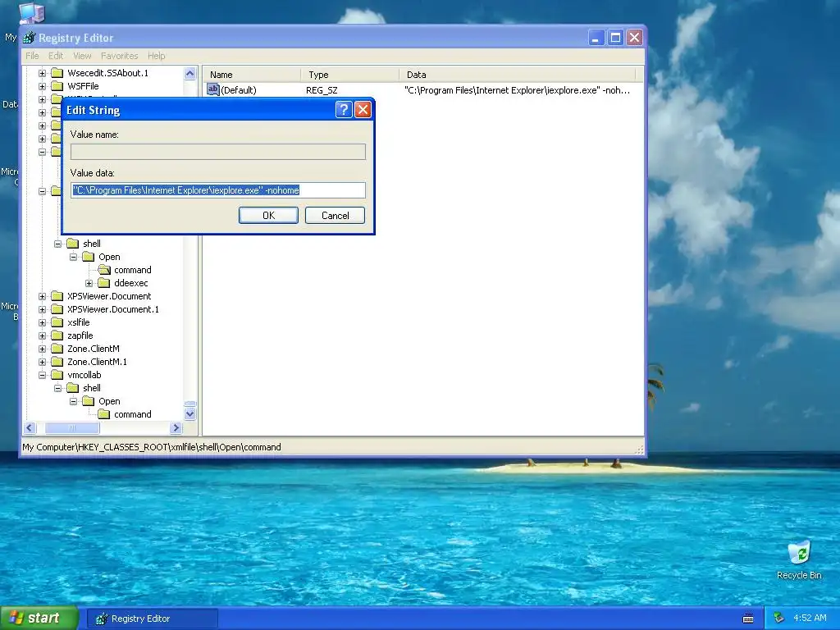This screenshot has height=630, width=840.
Task: Click the tree pane scroll down arrow
Action: [190, 414]
